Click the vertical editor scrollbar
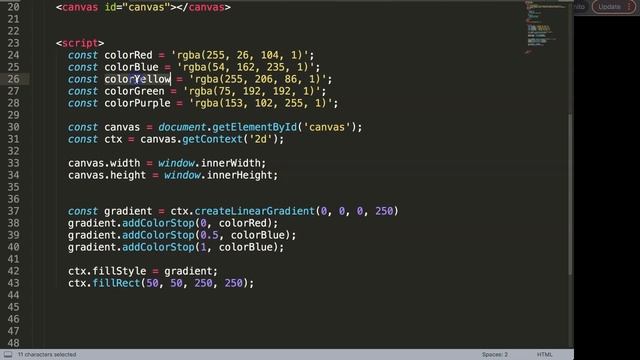Image resolution: width=640 pixels, height=360 pixels. click(571, 194)
